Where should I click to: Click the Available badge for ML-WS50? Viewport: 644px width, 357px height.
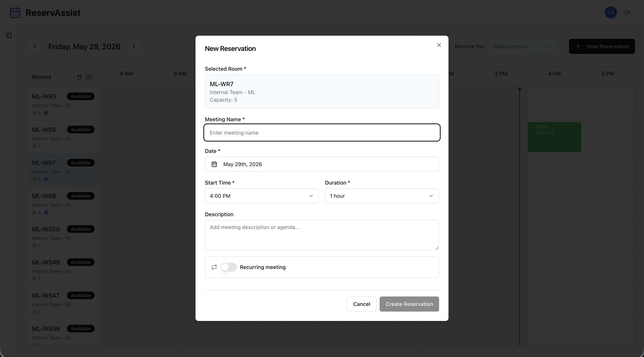pos(81,229)
